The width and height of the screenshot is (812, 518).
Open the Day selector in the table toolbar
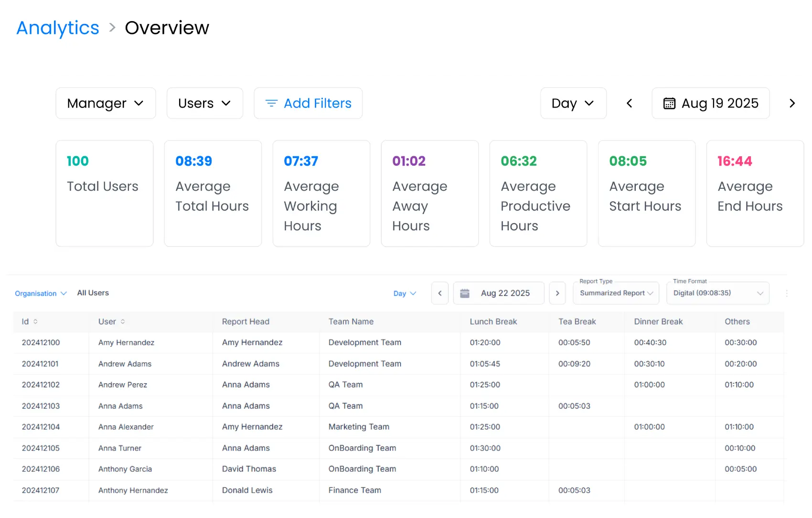pyautogui.click(x=405, y=293)
